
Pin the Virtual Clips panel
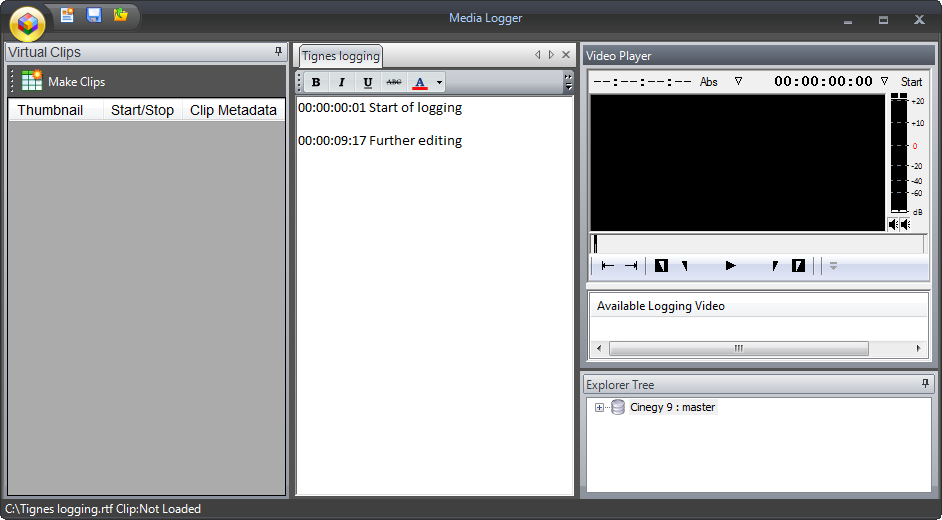tap(278, 52)
